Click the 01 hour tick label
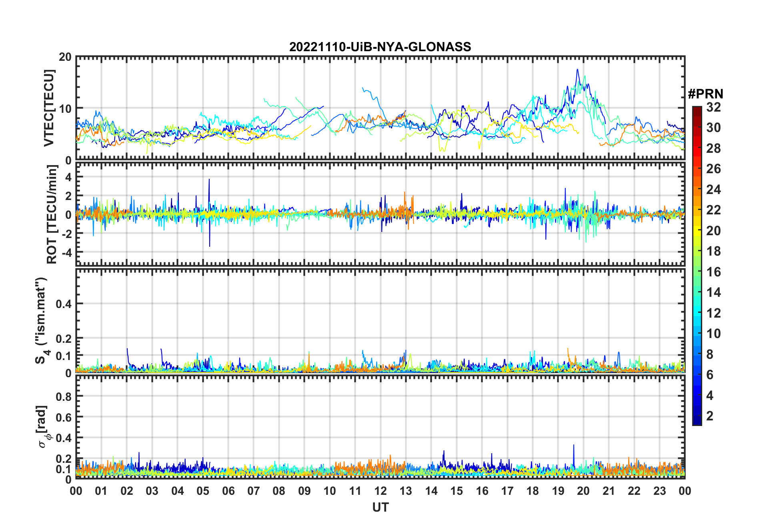The width and height of the screenshot is (761, 532). click(x=101, y=491)
